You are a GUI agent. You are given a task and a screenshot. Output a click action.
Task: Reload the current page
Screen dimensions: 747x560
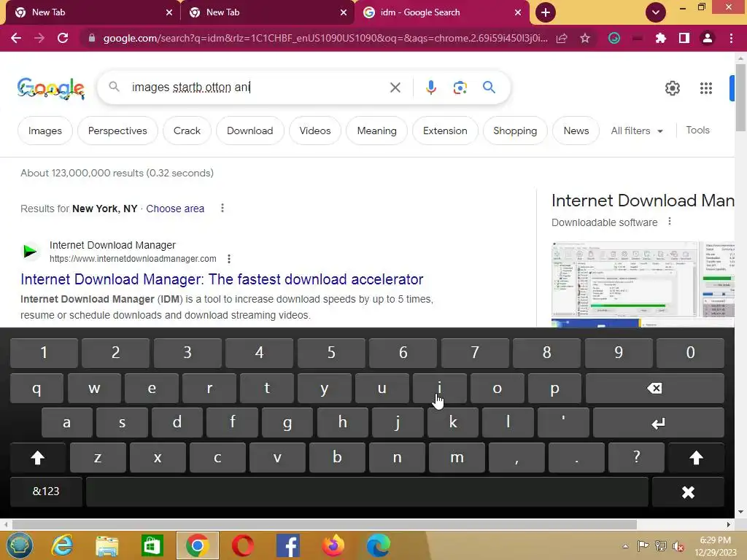63,38
